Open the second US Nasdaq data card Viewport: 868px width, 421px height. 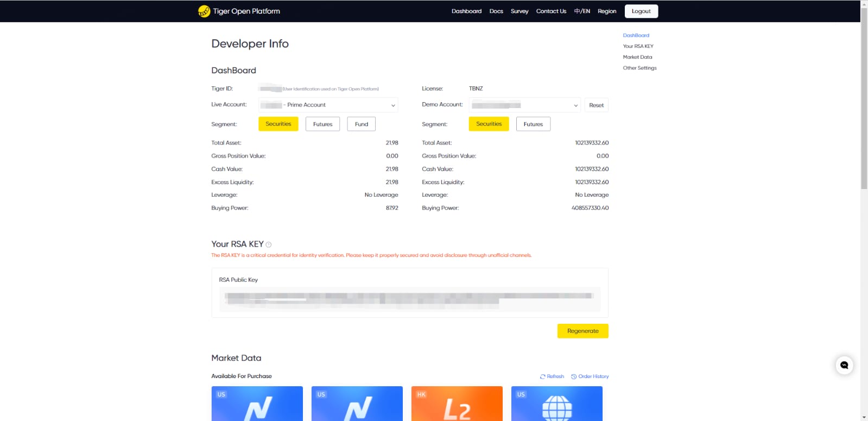pos(357,404)
